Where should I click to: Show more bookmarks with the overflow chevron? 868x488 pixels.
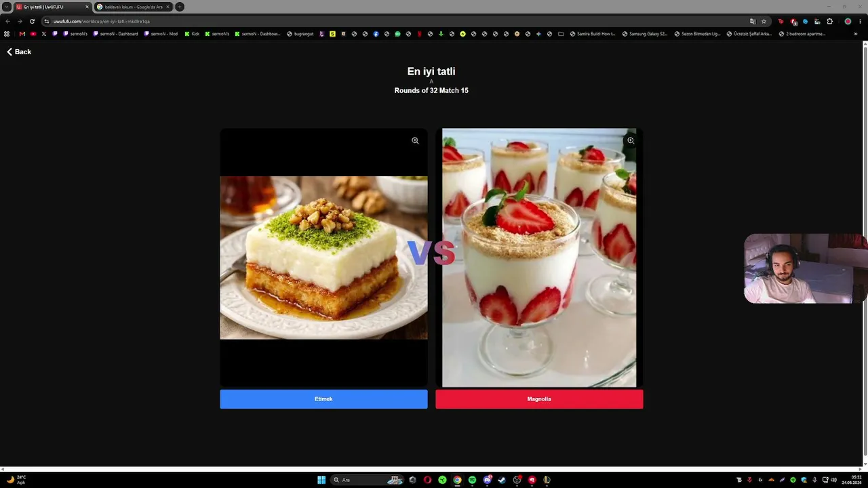coord(856,34)
